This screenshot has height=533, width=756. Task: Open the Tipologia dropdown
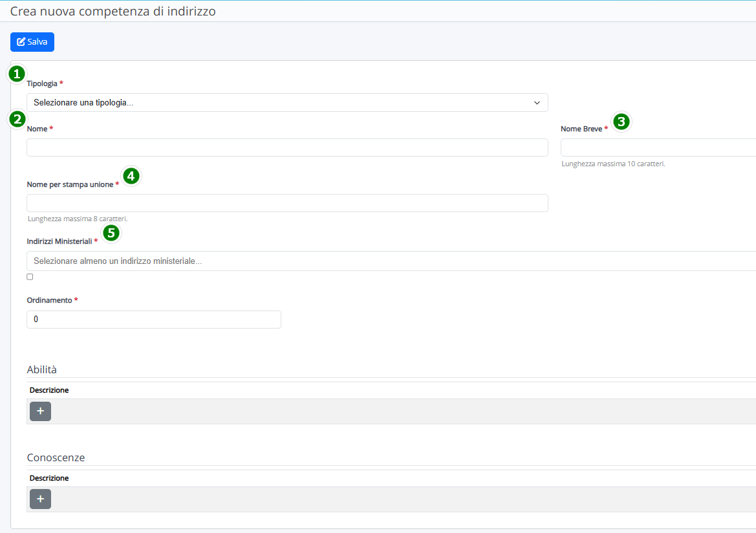(287, 103)
